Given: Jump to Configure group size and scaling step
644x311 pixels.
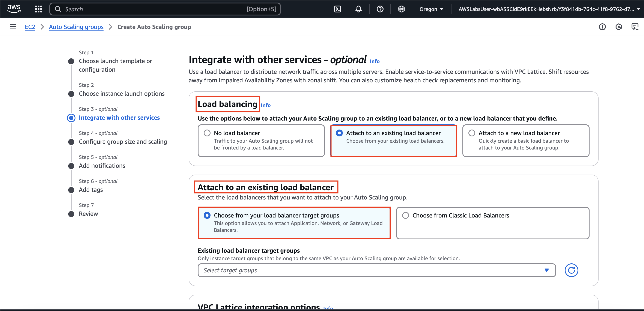Looking at the screenshot, I should point(123,142).
